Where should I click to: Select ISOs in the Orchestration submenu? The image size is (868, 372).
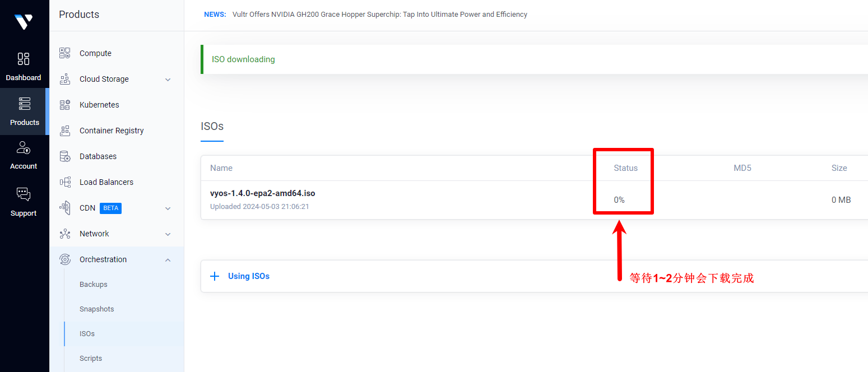pos(87,334)
